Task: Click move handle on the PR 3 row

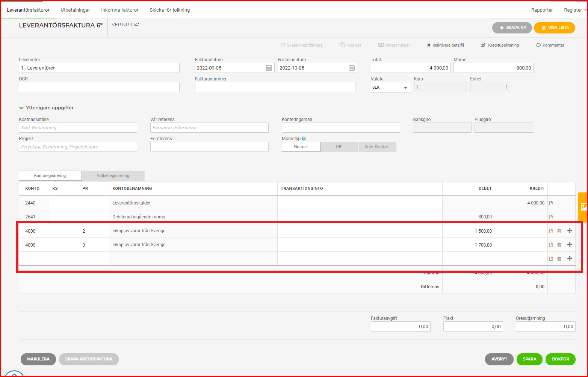Action: tap(570, 245)
